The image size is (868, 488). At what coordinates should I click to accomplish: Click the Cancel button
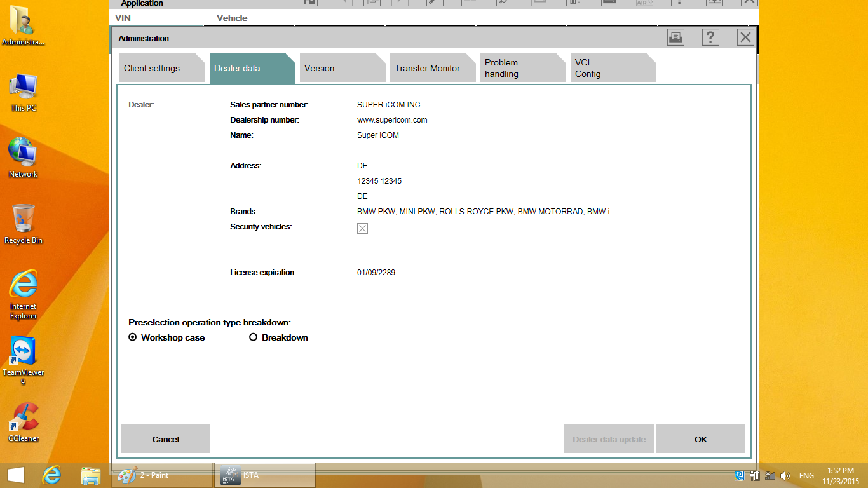pos(165,439)
